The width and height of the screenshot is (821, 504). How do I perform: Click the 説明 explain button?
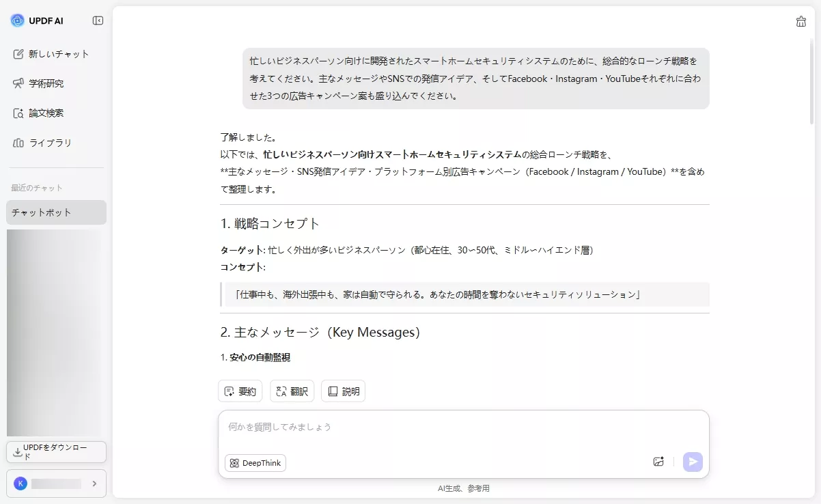pyautogui.click(x=343, y=391)
